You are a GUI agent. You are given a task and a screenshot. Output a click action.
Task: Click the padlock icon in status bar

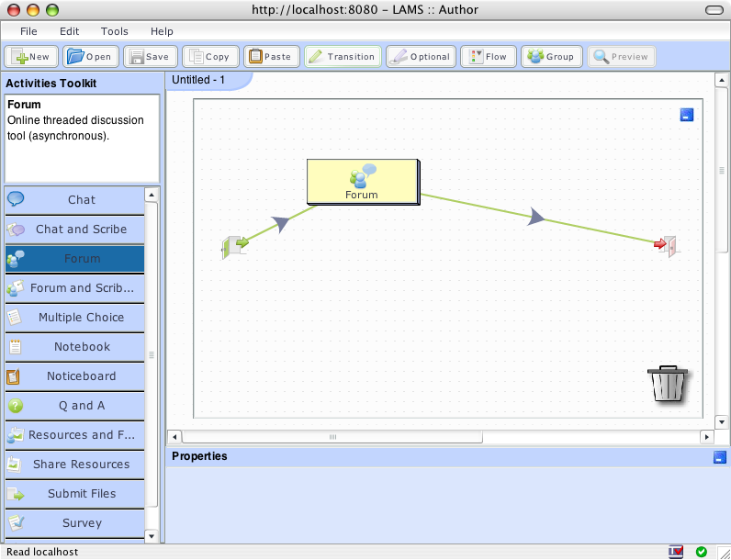pyautogui.click(x=677, y=552)
